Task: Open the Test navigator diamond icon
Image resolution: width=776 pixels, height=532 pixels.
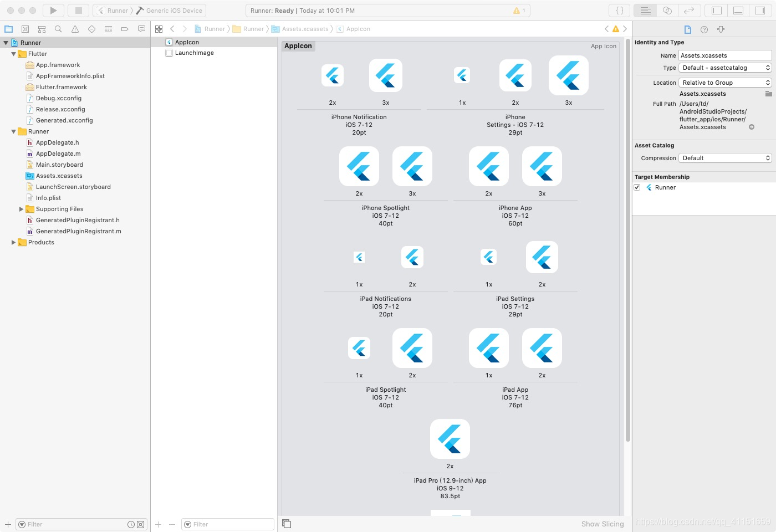Action: 91,29
